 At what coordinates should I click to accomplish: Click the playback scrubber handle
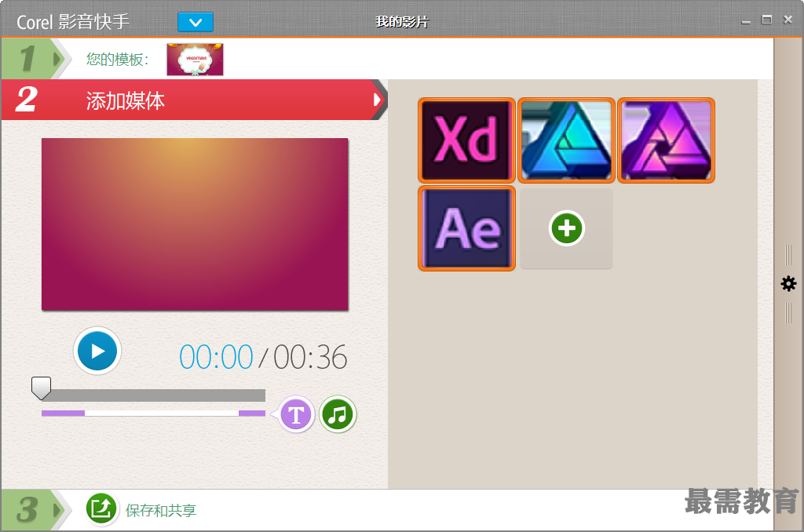41,388
